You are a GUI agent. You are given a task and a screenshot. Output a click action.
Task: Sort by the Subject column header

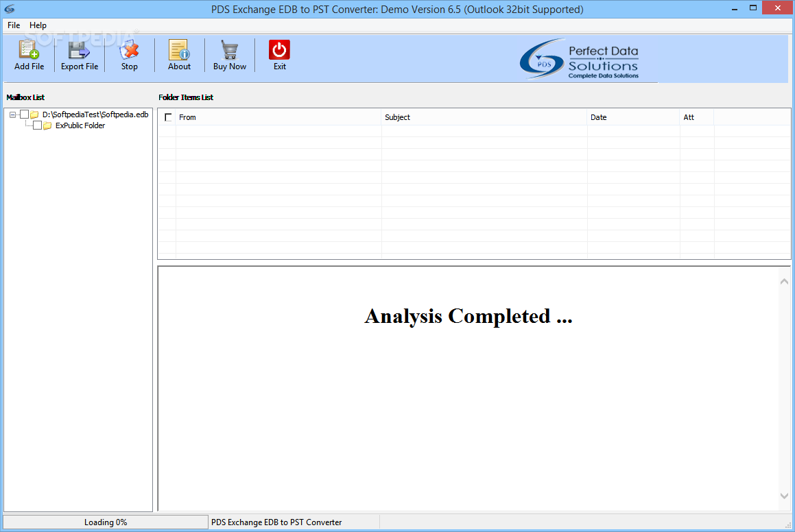484,117
